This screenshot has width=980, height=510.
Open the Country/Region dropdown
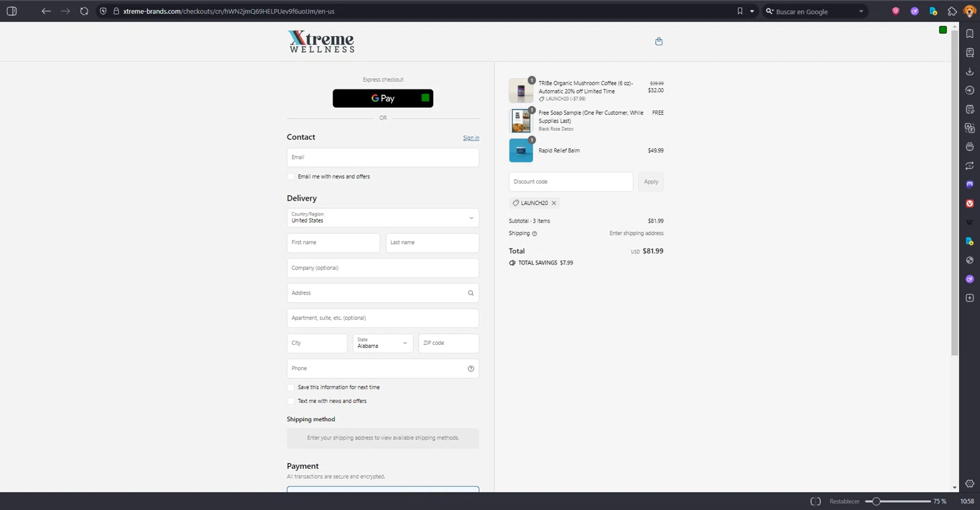[383, 217]
